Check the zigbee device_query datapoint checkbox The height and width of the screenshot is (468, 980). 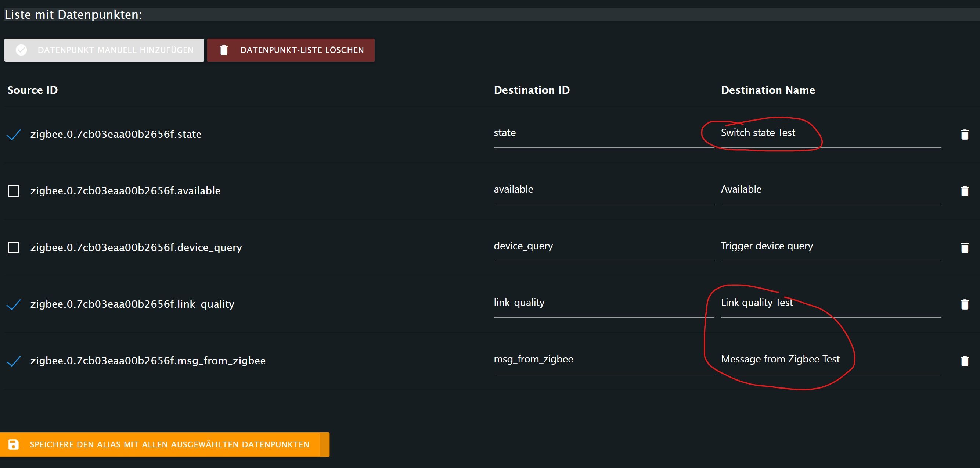click(14, 247)
